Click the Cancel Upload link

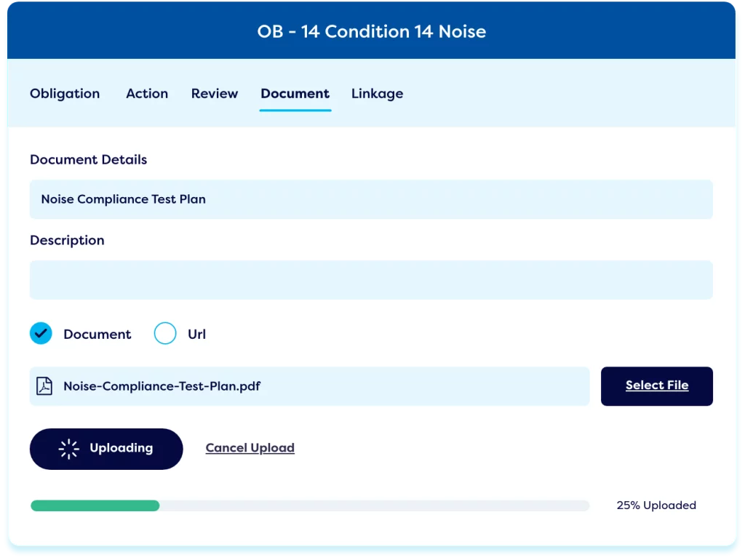[250, 447]
